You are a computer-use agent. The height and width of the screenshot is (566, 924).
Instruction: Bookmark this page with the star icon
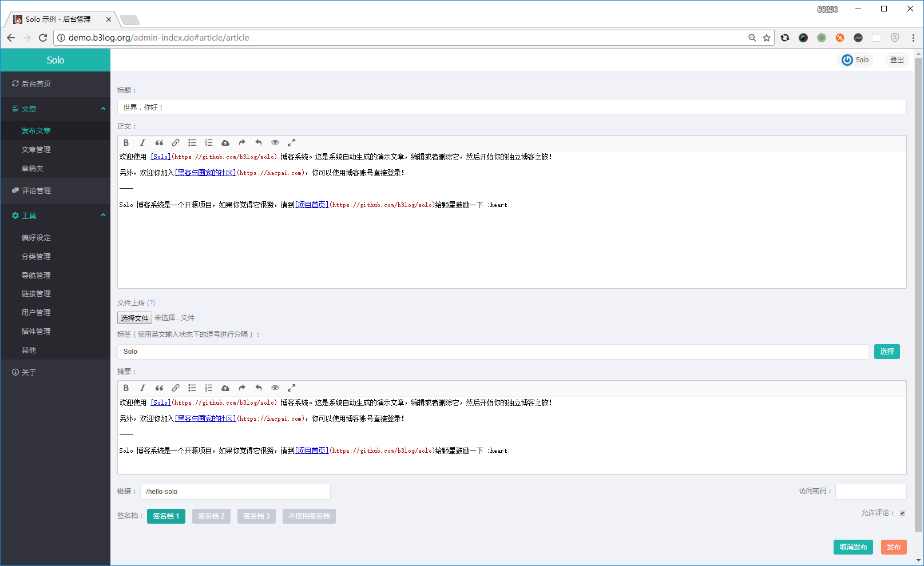(x=767, y=38)
